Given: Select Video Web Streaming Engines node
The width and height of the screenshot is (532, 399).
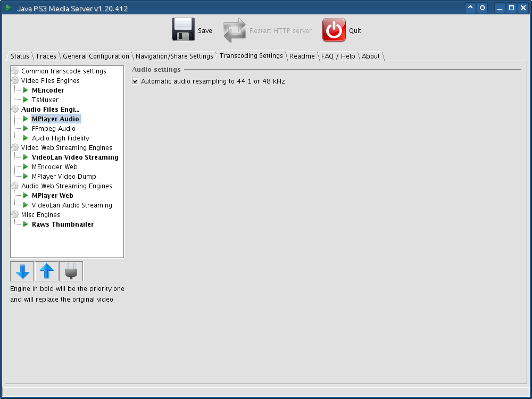Looking at the screenshot, I should coord(66,147).
